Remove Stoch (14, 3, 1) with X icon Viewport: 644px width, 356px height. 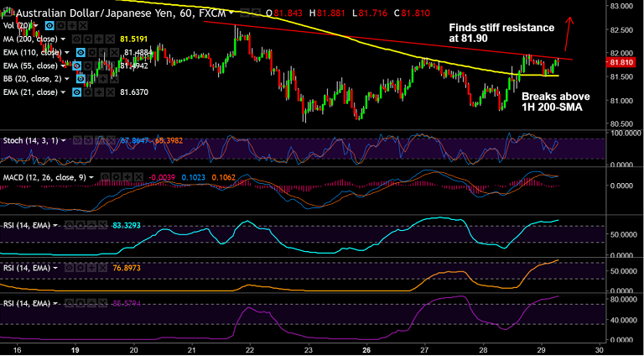click(111, 140)
